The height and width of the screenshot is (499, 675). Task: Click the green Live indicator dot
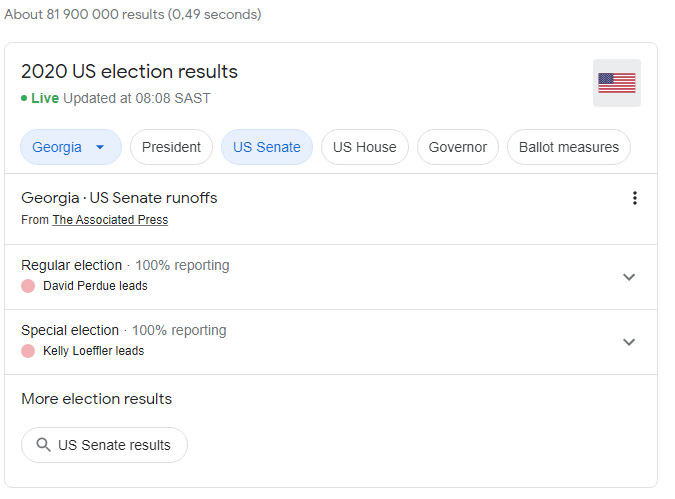click(x=24, y=98)
